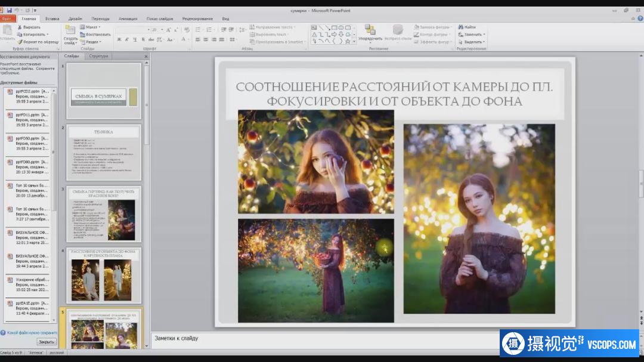The image size is (644, 362).
Task: Select slide 1 thumbnail Съемка в сумерках
Action: (x=104, y=91)
